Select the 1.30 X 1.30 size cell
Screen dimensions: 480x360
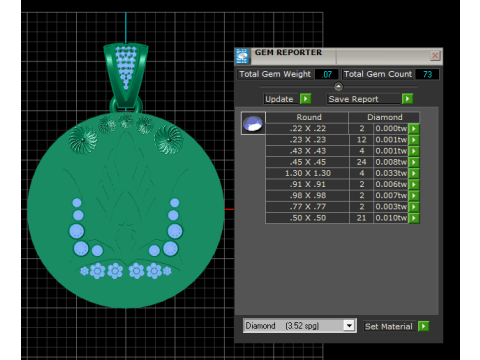point(308,173)
